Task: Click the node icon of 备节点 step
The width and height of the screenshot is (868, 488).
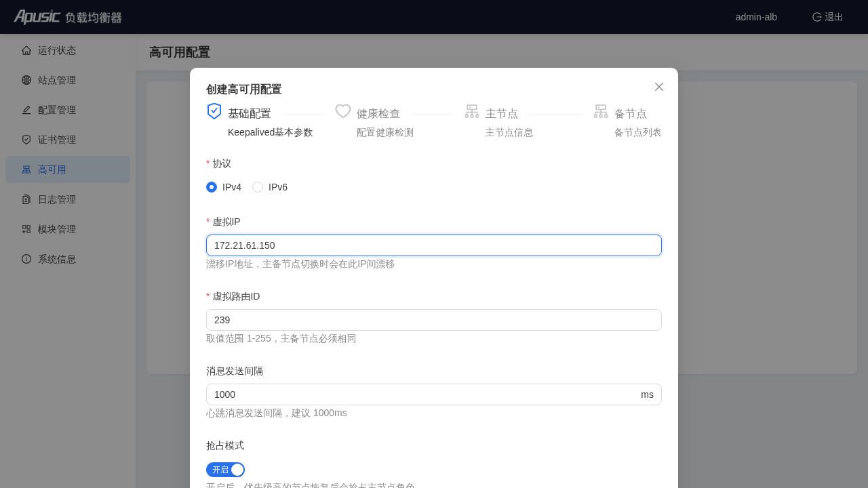Action: [x=601, y=111]
